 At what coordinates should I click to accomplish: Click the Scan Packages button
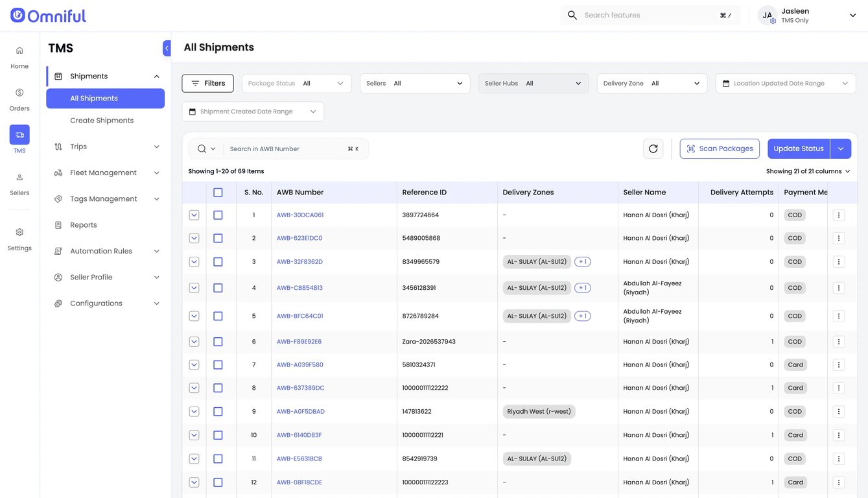point(720,148)
